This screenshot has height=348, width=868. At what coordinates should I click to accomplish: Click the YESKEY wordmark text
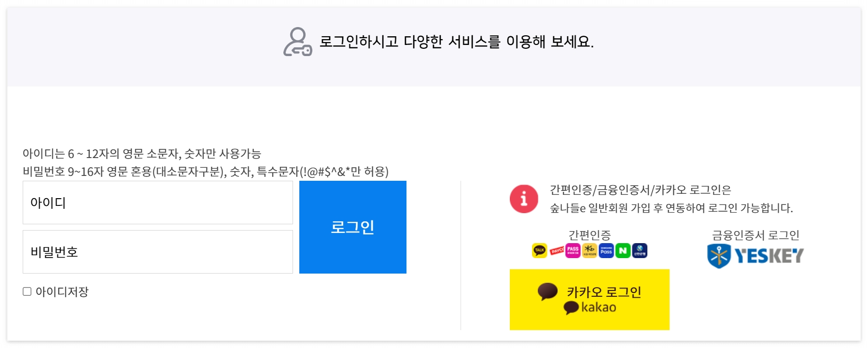click(x=769, y=255)
